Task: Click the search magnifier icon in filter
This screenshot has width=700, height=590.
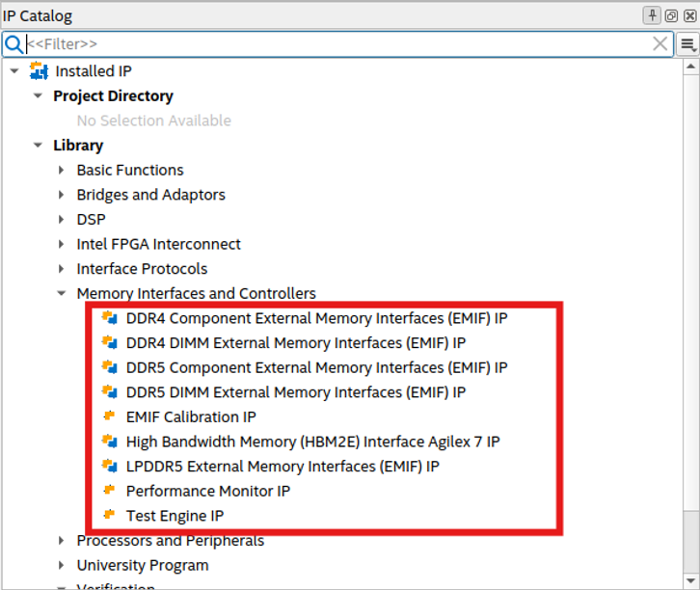Action: coord(13,43)
